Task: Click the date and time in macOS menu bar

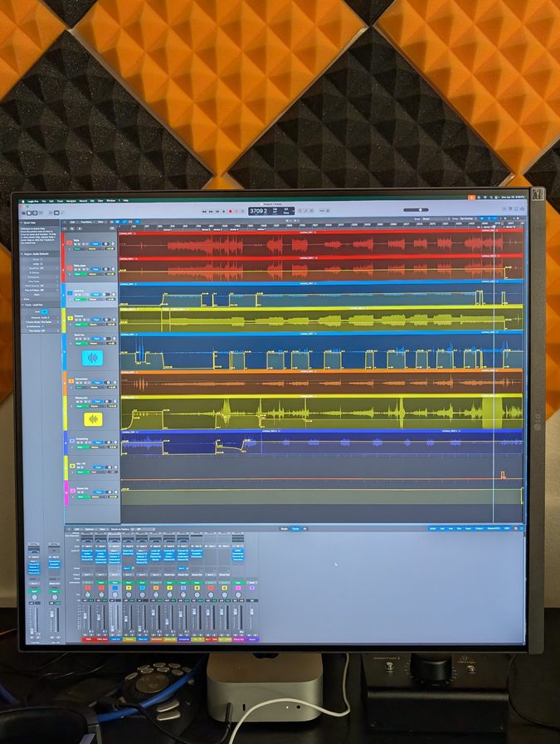Action: click(x=514, y=198)
